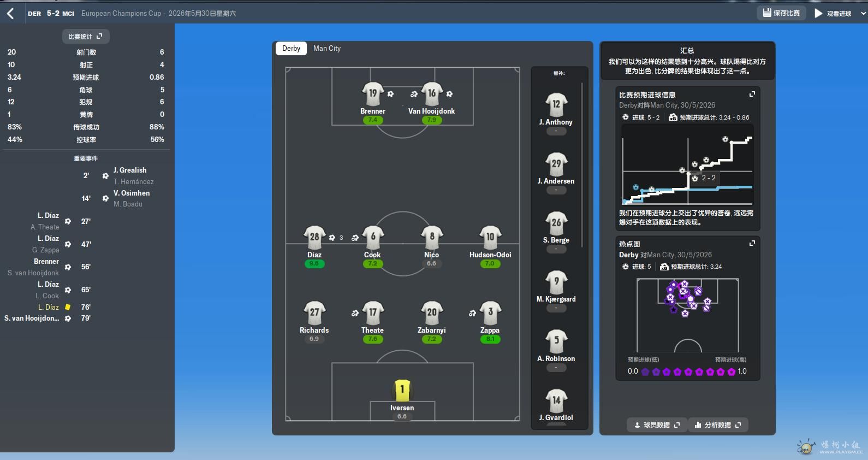Image resolution: width=868 pixels, height=460 pixels.
Task: Click the shot cluster on the heat map
Action: click(687, 298)
